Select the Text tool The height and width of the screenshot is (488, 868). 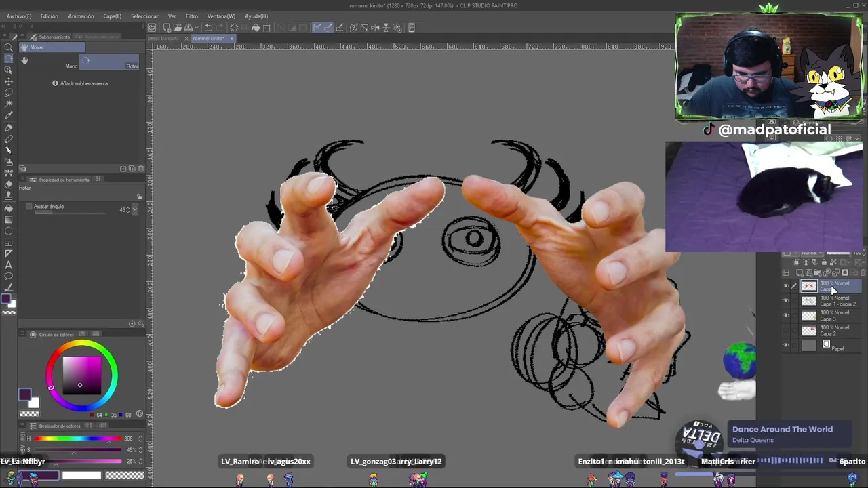[x=9, y=265]
